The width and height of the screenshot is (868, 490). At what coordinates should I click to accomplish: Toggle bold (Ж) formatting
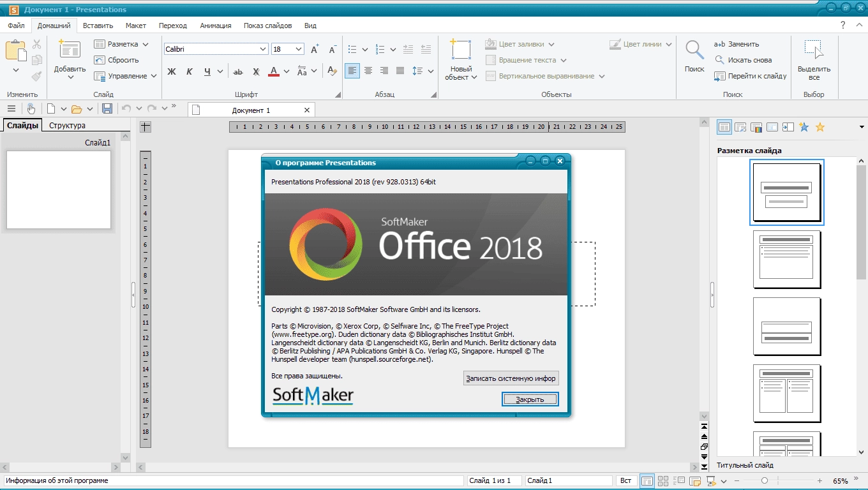172,71
